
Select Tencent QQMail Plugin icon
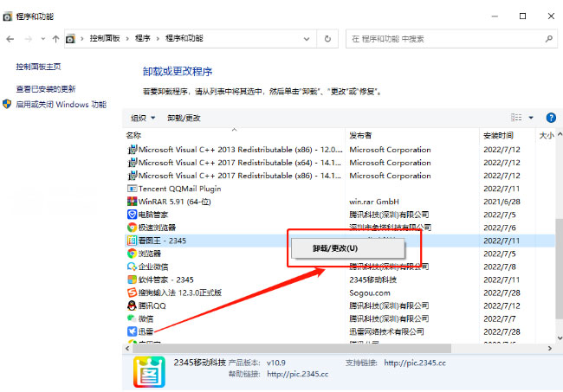(133, 189)
